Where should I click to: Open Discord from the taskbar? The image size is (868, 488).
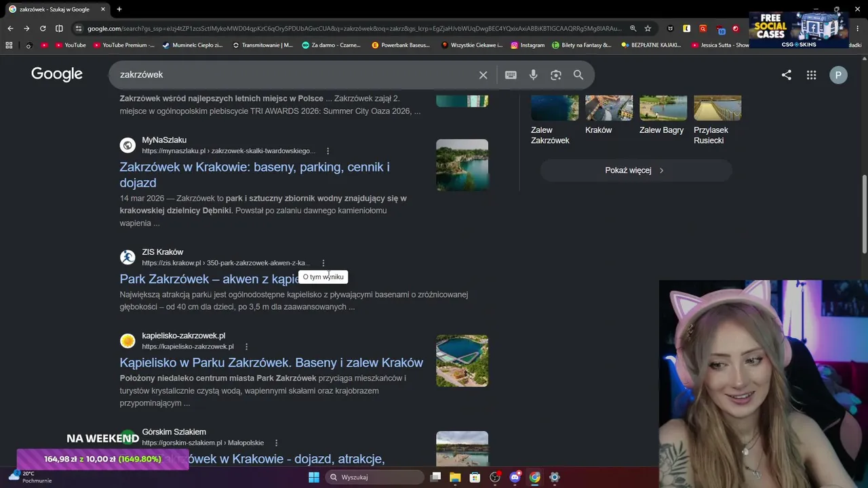point(515,477)
